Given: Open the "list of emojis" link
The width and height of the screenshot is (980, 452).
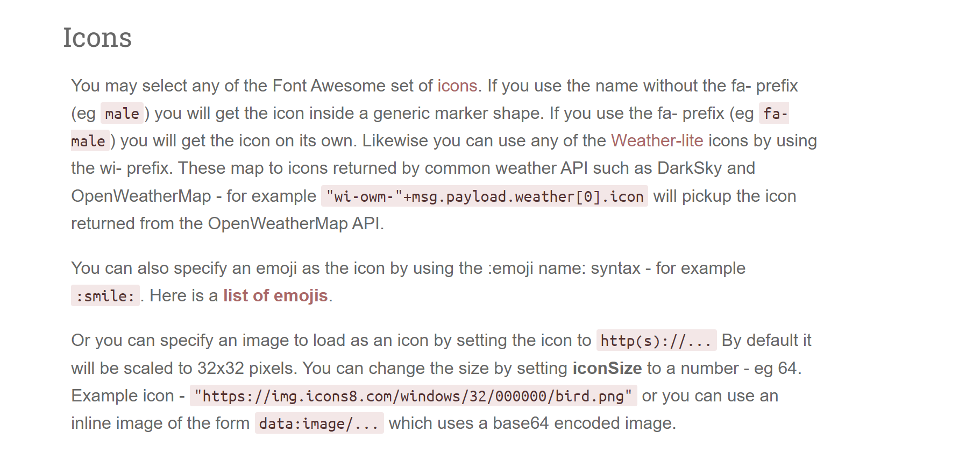Looking at the screenshot, I should pos(275,296).
